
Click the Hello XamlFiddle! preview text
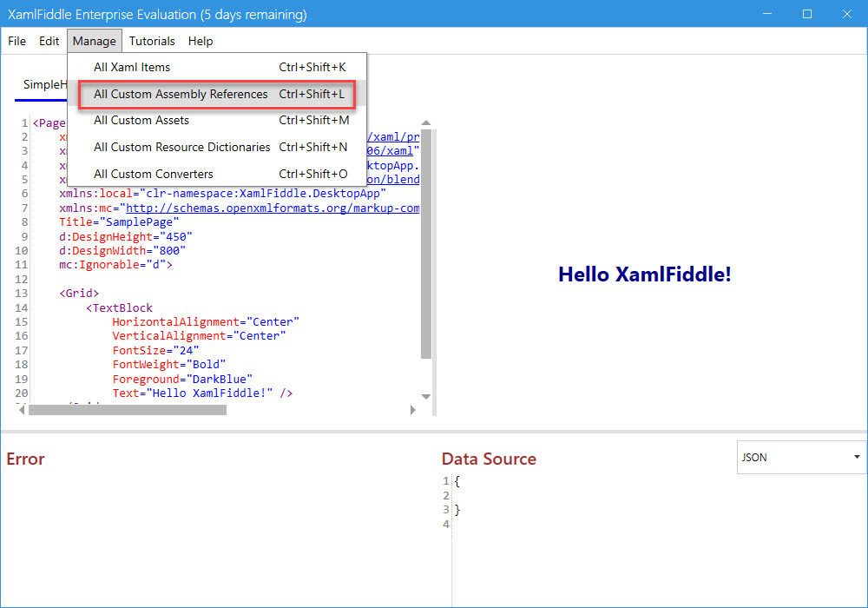pyautogui.click(x=644, y=274)
